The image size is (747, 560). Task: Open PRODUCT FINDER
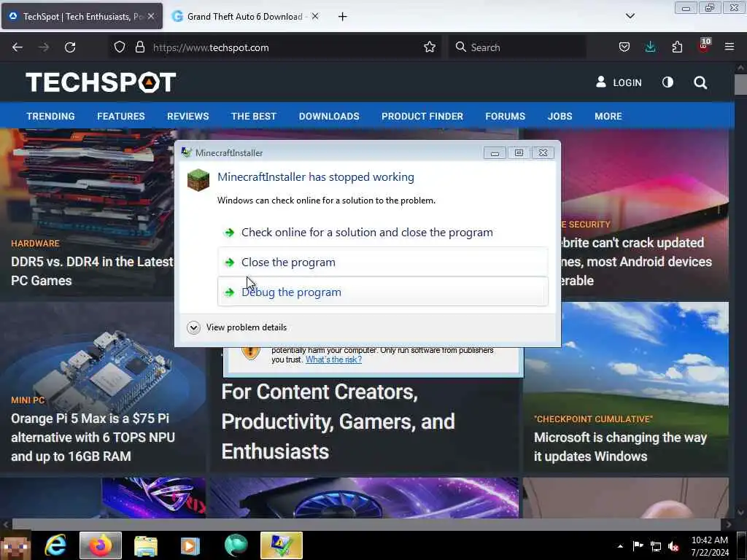click(422, 116)
